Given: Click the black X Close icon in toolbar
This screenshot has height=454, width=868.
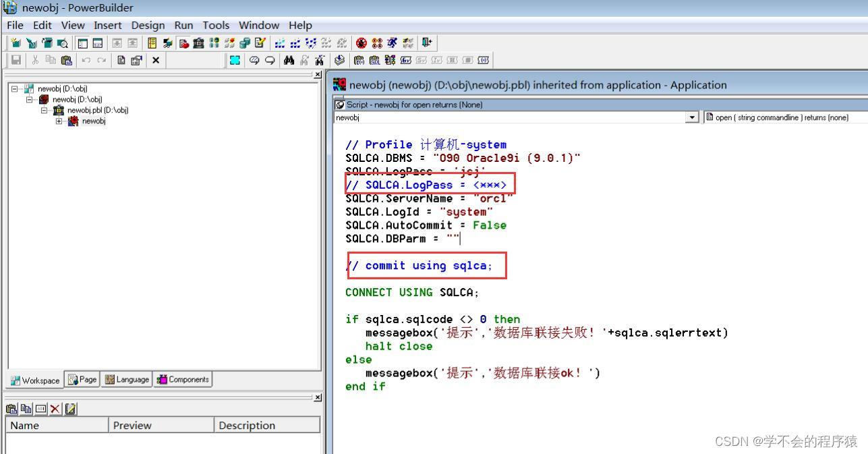Looking at the screenshot, I should point(155,60).
